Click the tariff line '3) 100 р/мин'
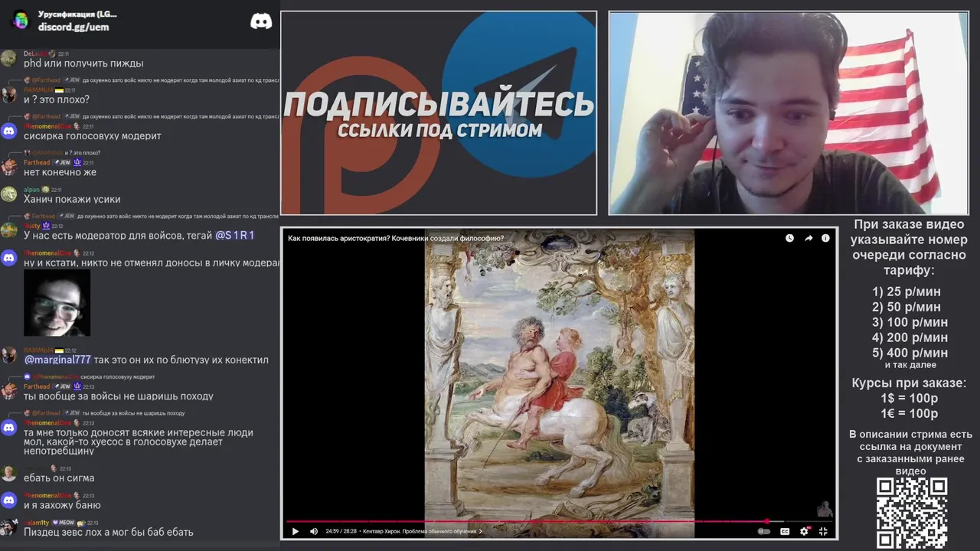This screenshot has height=551, width=980. coord(910,322)
